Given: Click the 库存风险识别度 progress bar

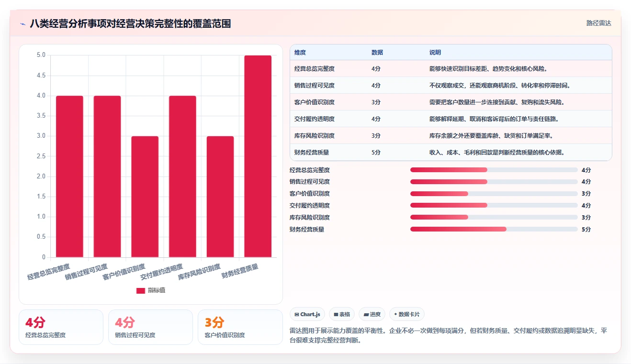Looking at the screenshot, I should pyautogui.click(x=494, y=217).
